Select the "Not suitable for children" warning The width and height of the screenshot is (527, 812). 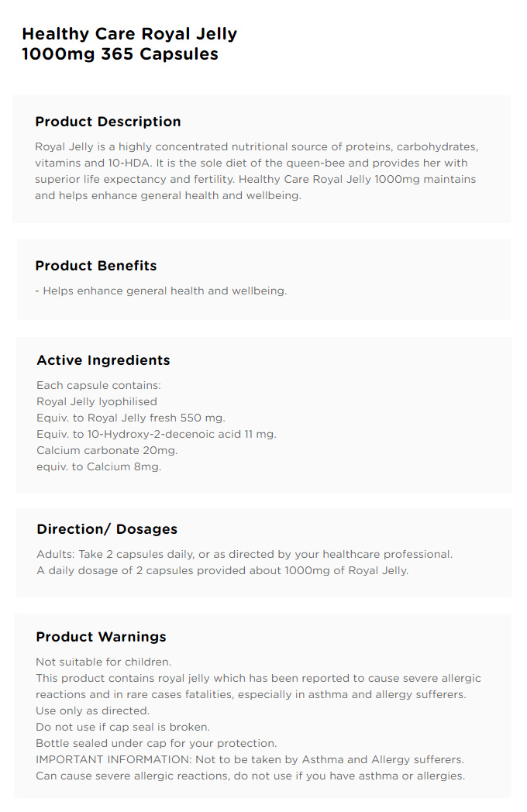click(x=104, y=662)
